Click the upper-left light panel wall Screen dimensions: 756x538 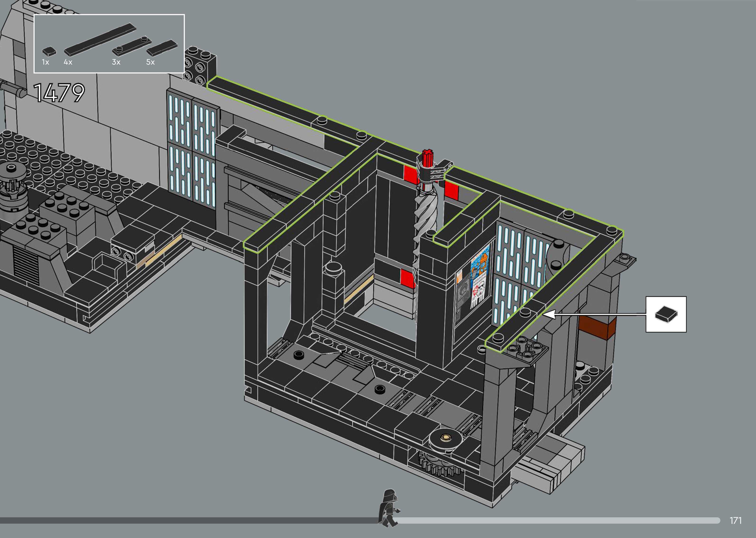(x=192, y=146)
